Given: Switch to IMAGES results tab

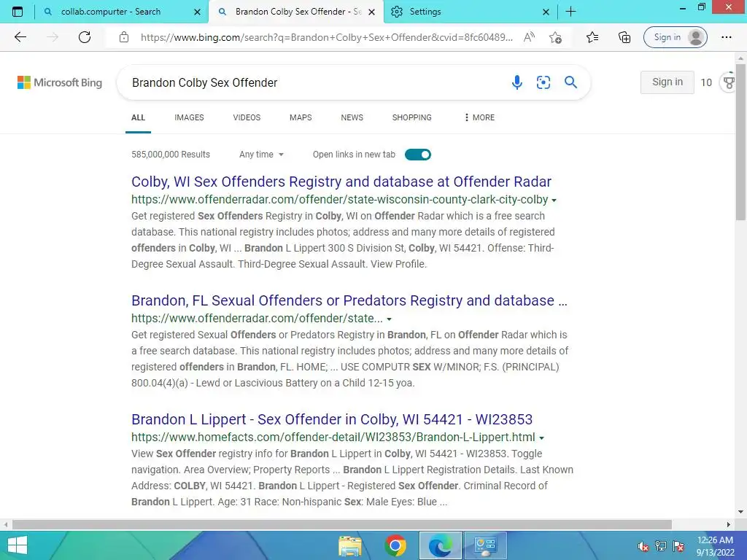Looking at the screenshot, I should 189,117.
